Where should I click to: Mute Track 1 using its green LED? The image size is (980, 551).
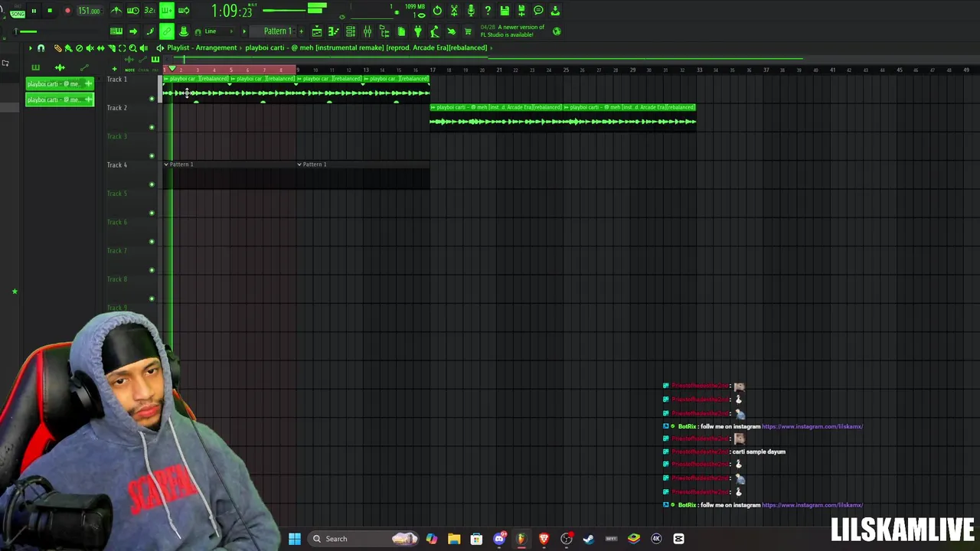coord(152,99)
